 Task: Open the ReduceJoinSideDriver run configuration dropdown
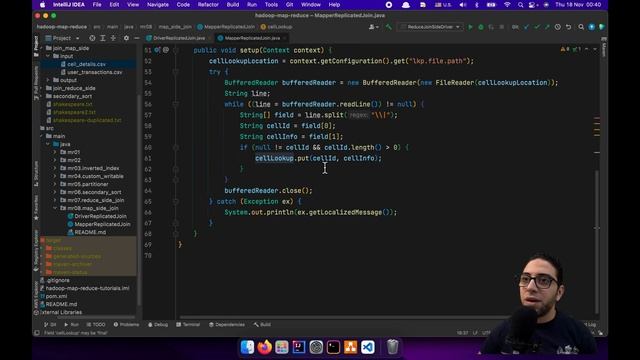coord(431,27)
